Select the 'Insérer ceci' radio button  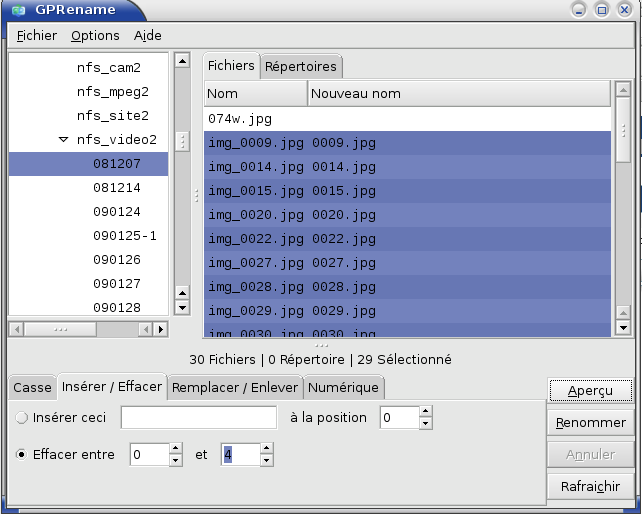coord(21,418)
